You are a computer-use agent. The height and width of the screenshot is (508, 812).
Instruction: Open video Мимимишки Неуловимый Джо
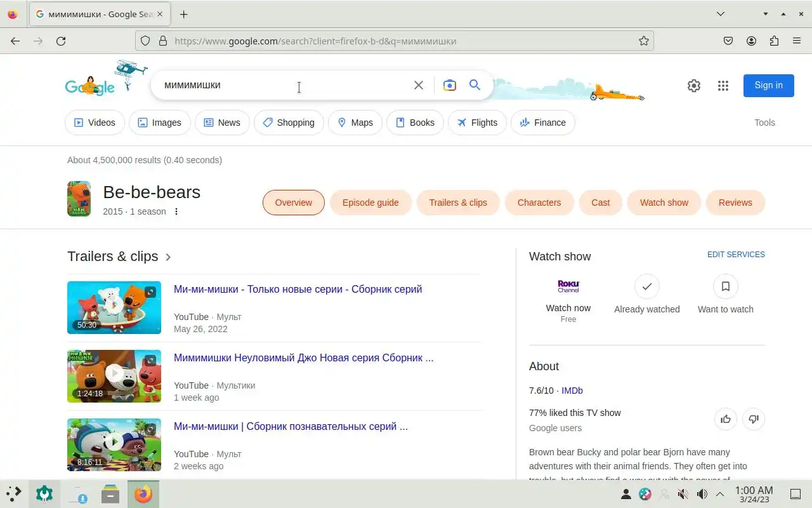pyautogui.click(x=304, y=358)
